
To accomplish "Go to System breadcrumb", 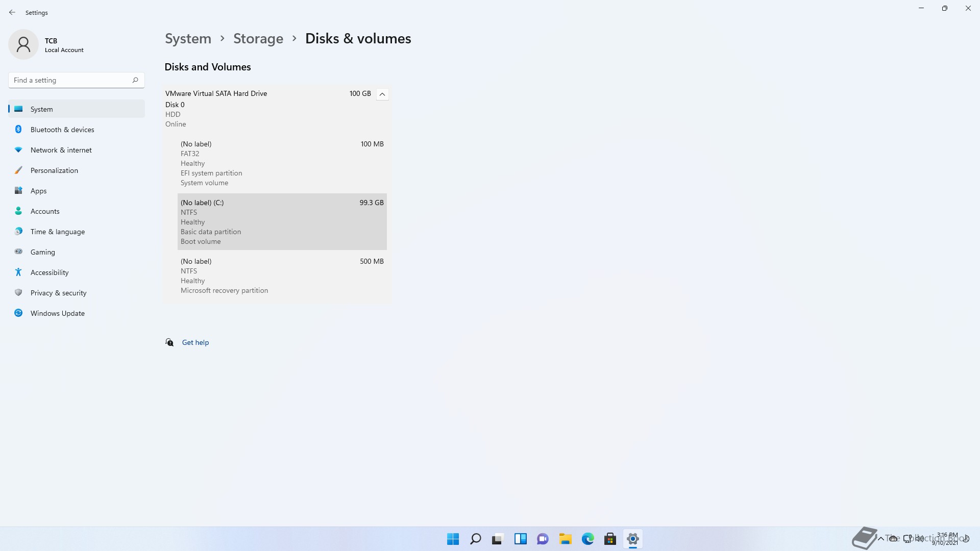I will pos(188,39).
